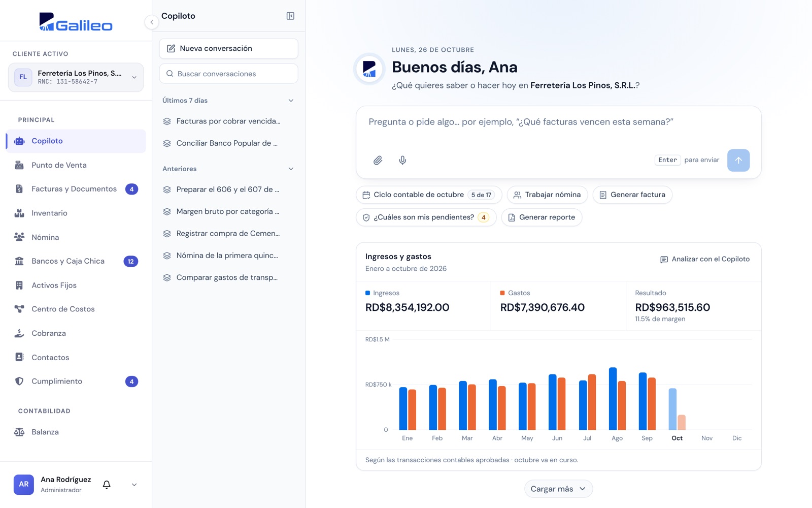
Task: Open Balanza under Contabilidad
Action: pos(76,432)
